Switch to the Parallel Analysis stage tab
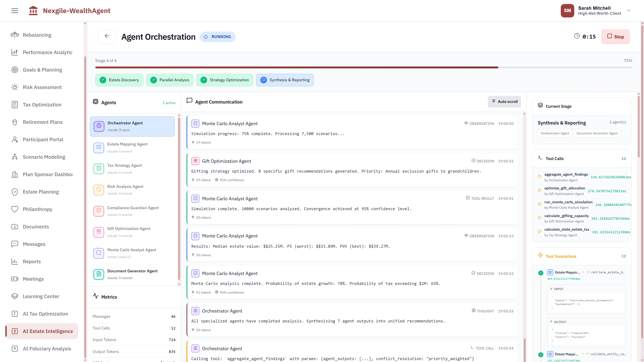The width and height of the screenshot is (644, 362). pyautogui.click(x=170, y=80)
